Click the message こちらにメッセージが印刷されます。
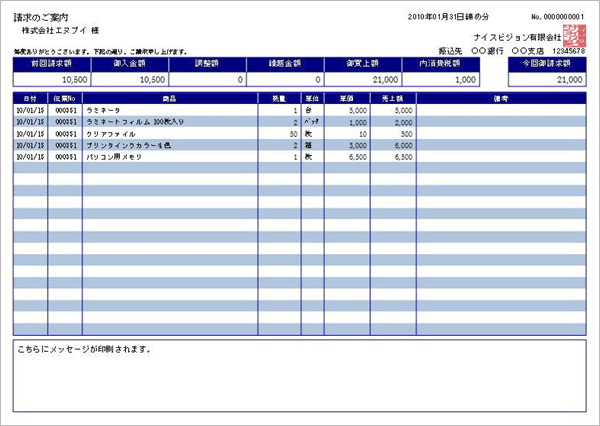 click(84, 349)
